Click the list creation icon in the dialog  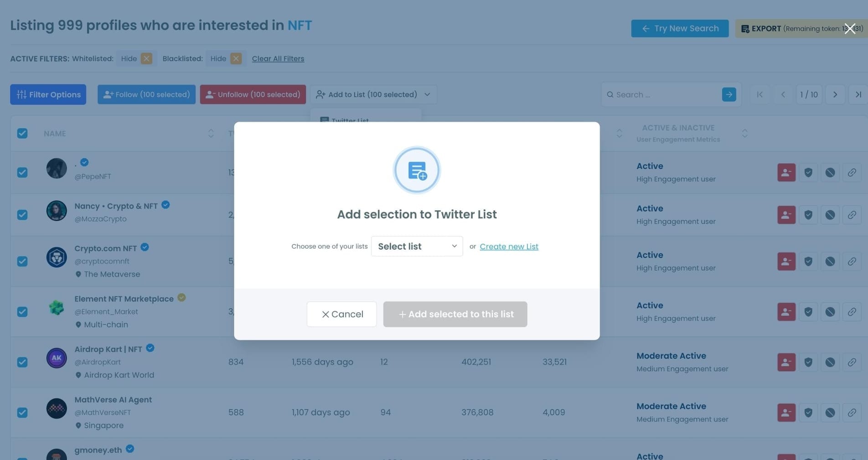[x=416, y=170]
